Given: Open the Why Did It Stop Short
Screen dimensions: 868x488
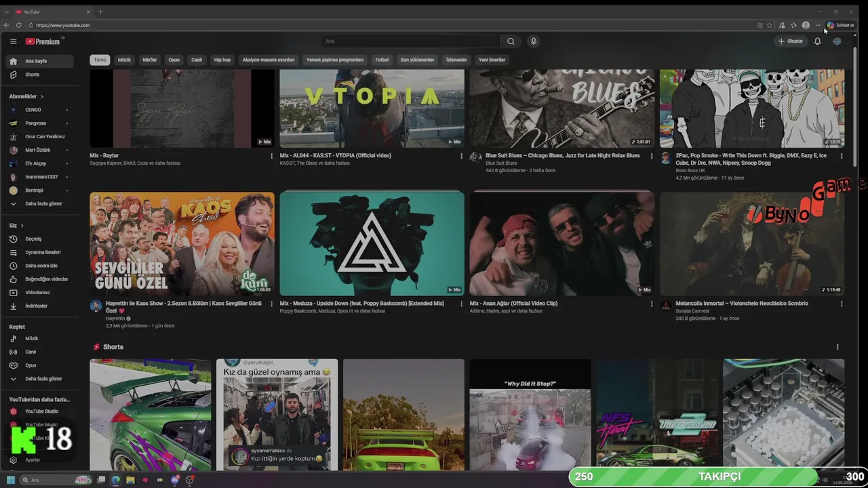Looking at the screenshot, I should click(530, 415).
